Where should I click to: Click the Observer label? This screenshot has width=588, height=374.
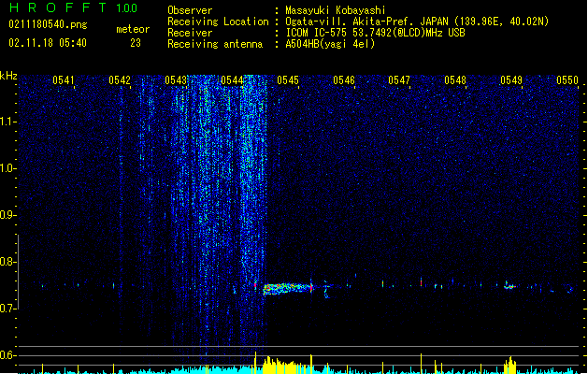coord(190,10)
